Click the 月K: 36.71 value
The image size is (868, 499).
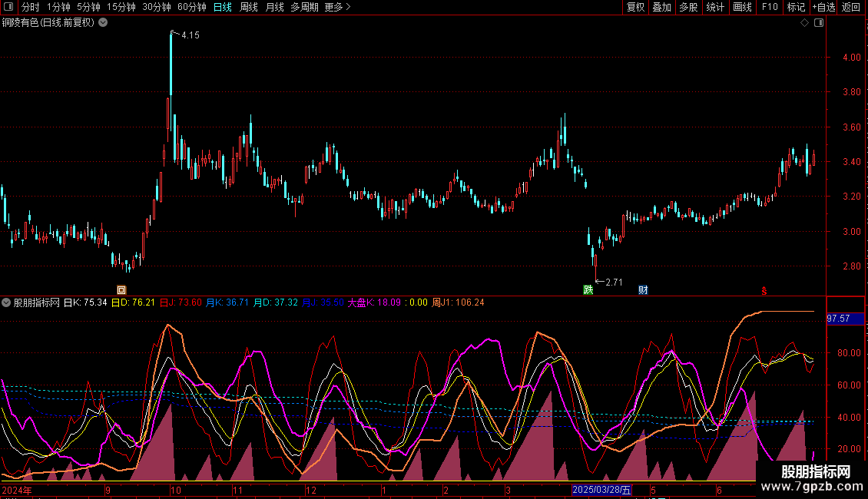point(227,302)
